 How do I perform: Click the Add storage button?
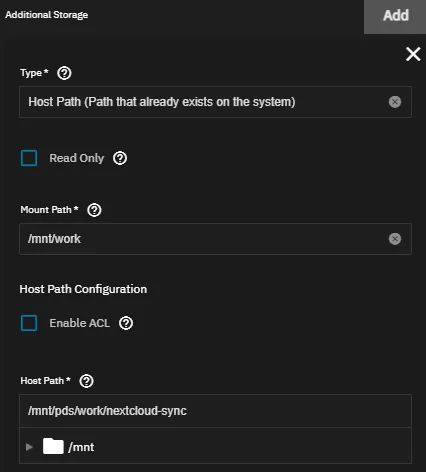395,16
